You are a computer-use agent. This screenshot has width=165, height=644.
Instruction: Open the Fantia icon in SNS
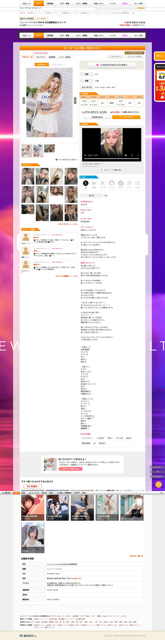click(137, 183)
